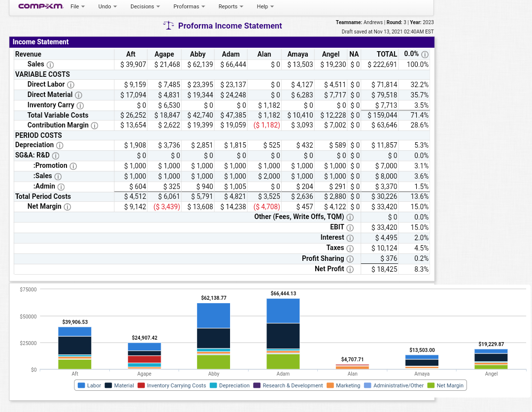Expand the Decisions dropdown menu

point(145,6)
